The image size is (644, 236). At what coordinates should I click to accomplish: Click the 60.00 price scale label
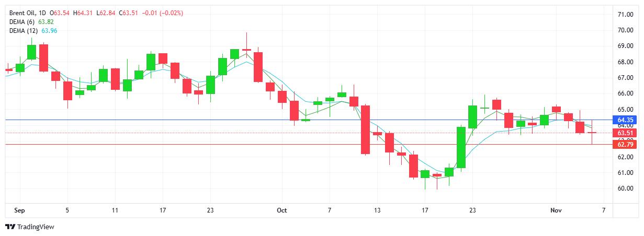[x=626, y=188]
